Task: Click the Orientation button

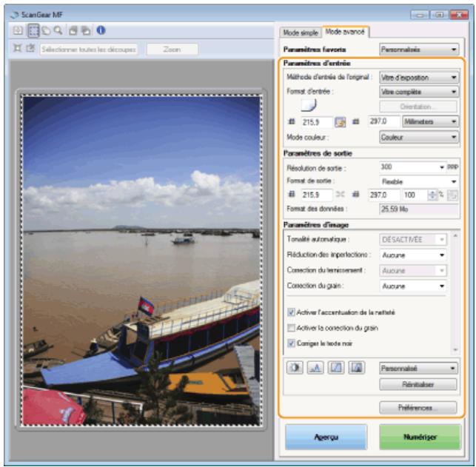Action: [418, 107]
